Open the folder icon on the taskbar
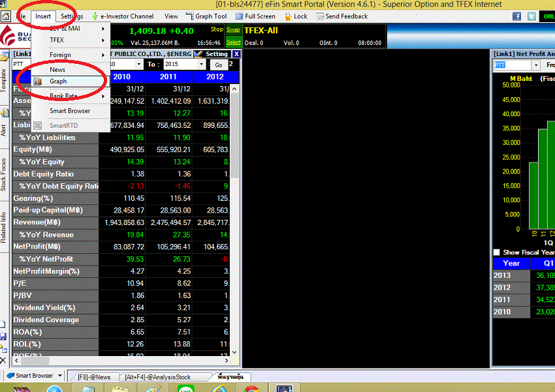Image resolution: width=555 pixels, height=392 pixels. pyautogui.click(x=120, y=389)
